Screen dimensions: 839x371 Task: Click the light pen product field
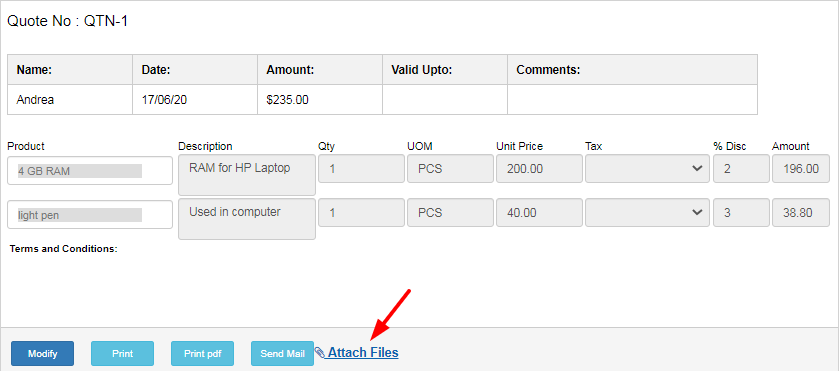(x=90, y=215)
